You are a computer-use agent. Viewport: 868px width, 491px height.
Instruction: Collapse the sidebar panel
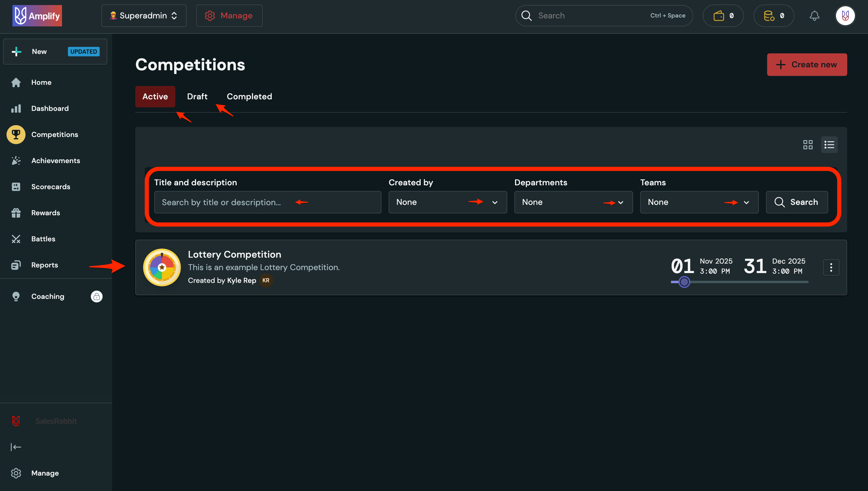coord(16,447)
